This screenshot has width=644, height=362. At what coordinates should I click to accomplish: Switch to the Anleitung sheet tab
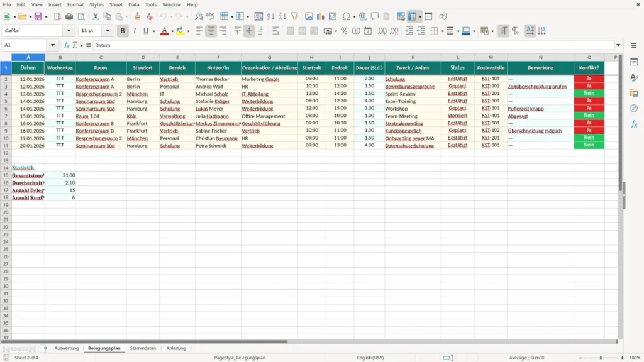pos(176,348)
